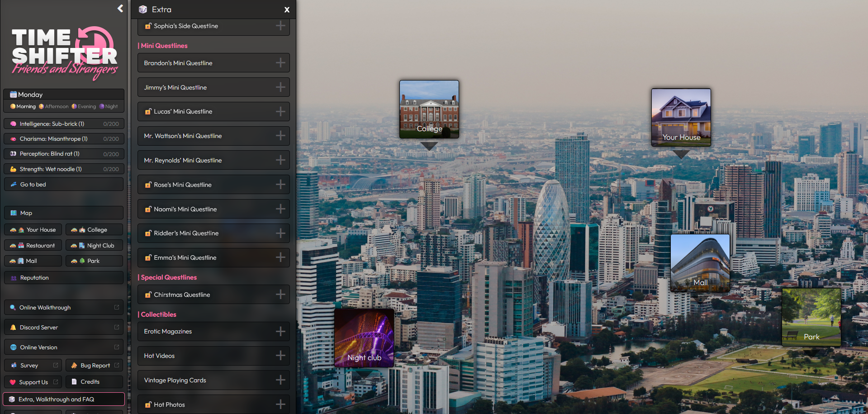Travel to Night Club via sidebar button
The height and width of the screenshot is (414, 868).
pos(94,245)
